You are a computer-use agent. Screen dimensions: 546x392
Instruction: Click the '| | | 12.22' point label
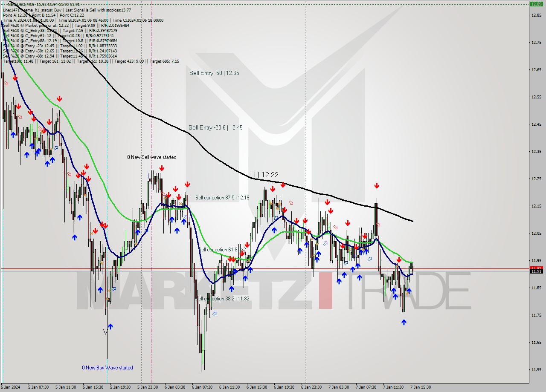click(x=264, y=175)
